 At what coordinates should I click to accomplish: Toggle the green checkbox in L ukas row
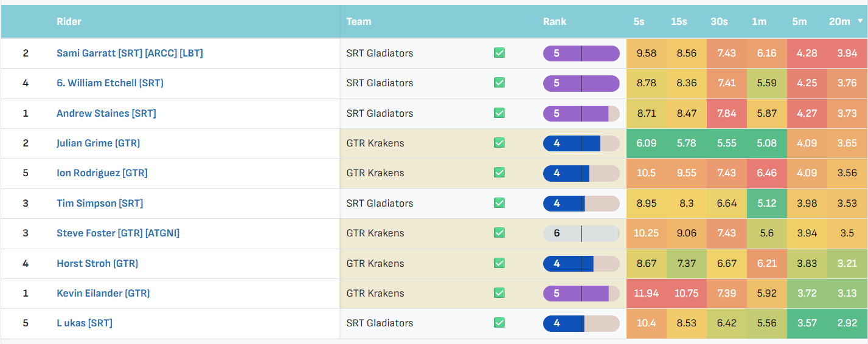point(499,323)
